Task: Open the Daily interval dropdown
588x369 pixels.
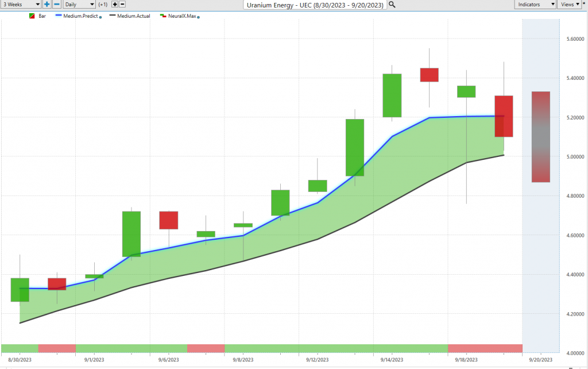Action: tap(79, 5)
